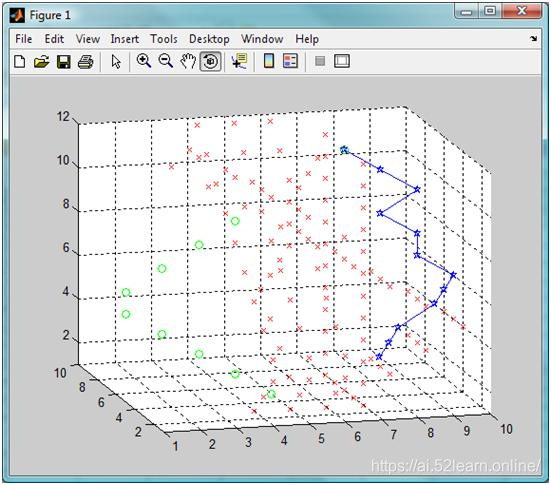This screenshot has width=551, height=485.
Task: Click the vertical axis label 12
Action: [63, 116]
